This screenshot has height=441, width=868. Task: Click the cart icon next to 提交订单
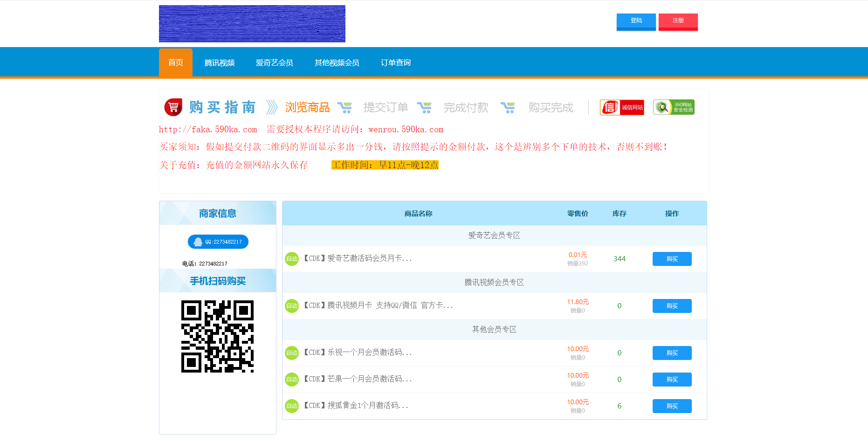click(x=425, y=107)
